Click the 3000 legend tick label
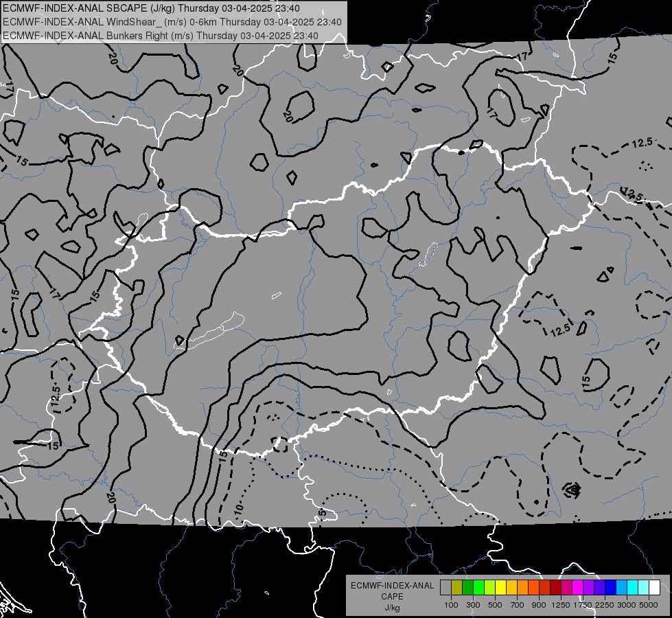The width and height of the screenshot is (672, 618). tap(627, 605)
